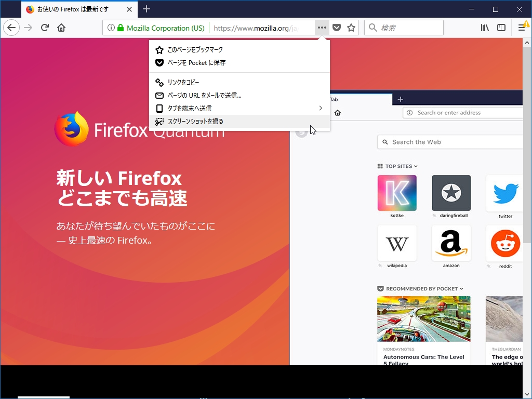Click the page reload icon
532x399 pixels.
tap(45, 28)
